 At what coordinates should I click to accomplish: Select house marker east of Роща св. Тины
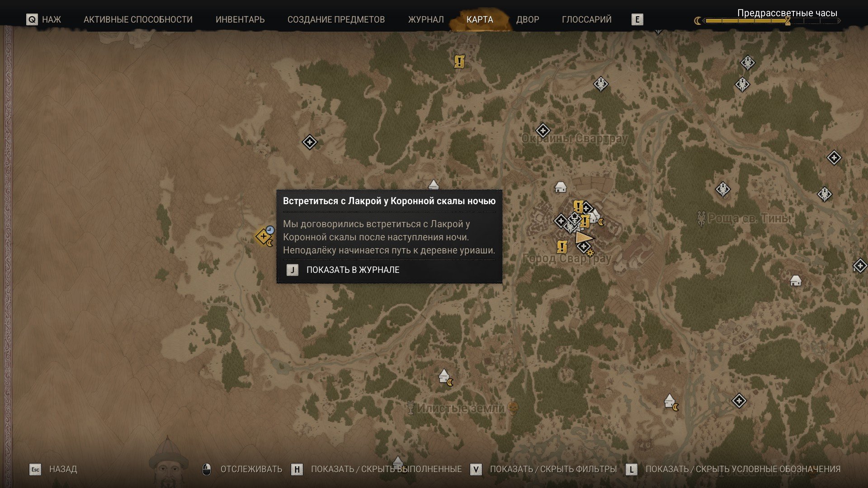pos(796,281)
